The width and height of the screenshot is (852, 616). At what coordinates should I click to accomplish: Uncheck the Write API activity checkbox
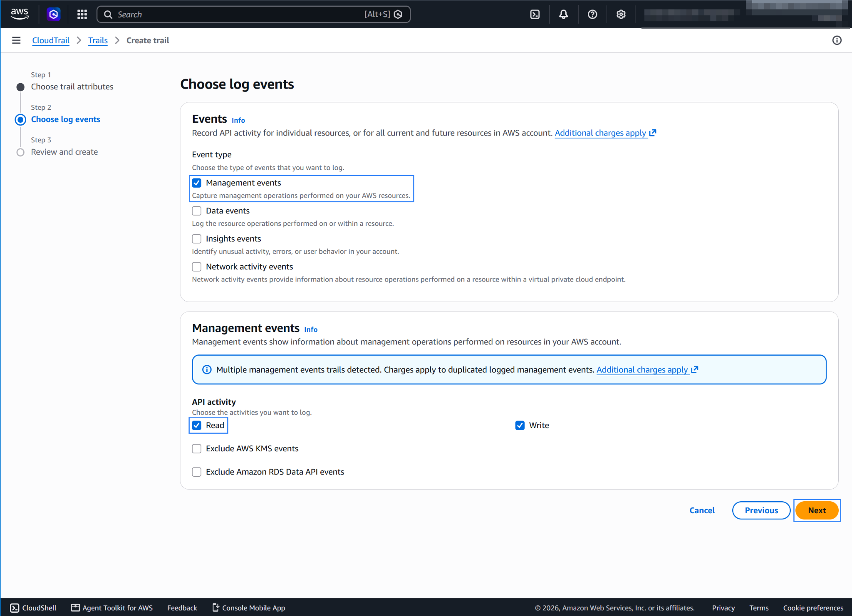[520, 425]
